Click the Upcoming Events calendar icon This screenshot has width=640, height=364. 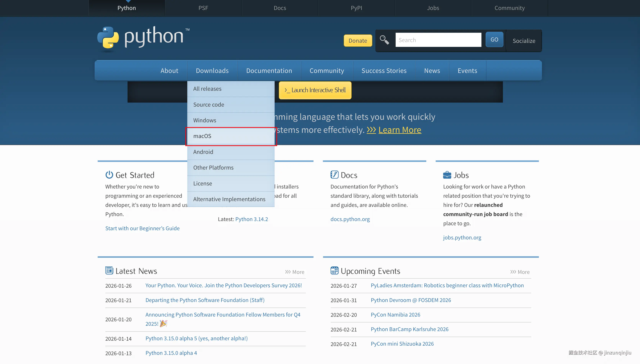334,270
